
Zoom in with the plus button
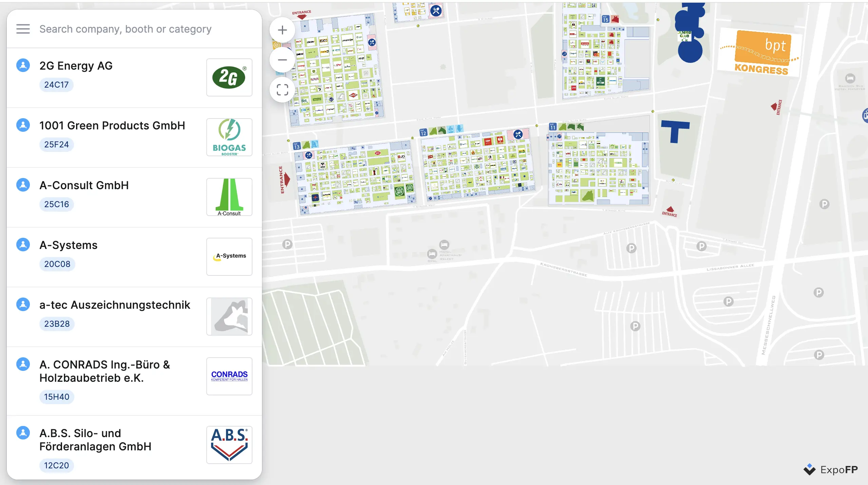tap(282, 30)
